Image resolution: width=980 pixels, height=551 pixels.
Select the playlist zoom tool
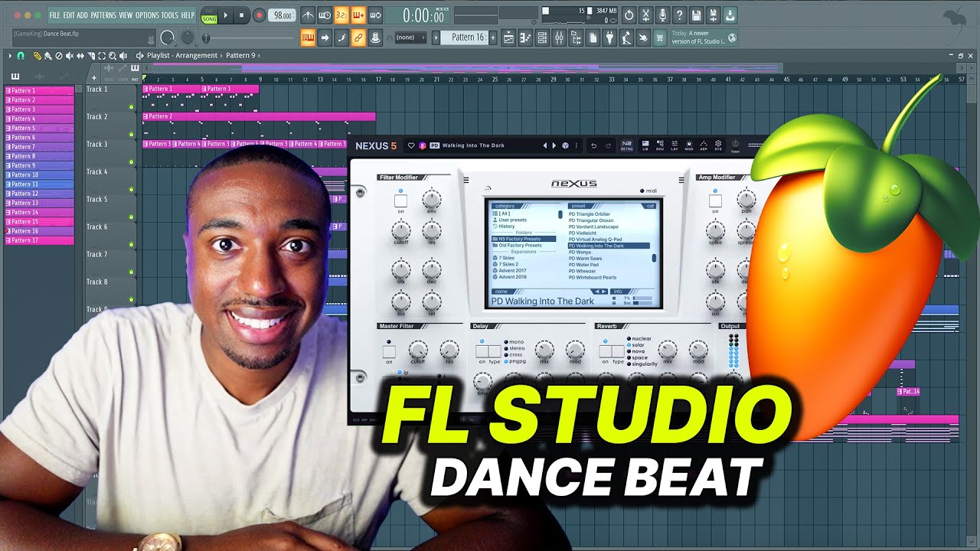tap(113, 56)
